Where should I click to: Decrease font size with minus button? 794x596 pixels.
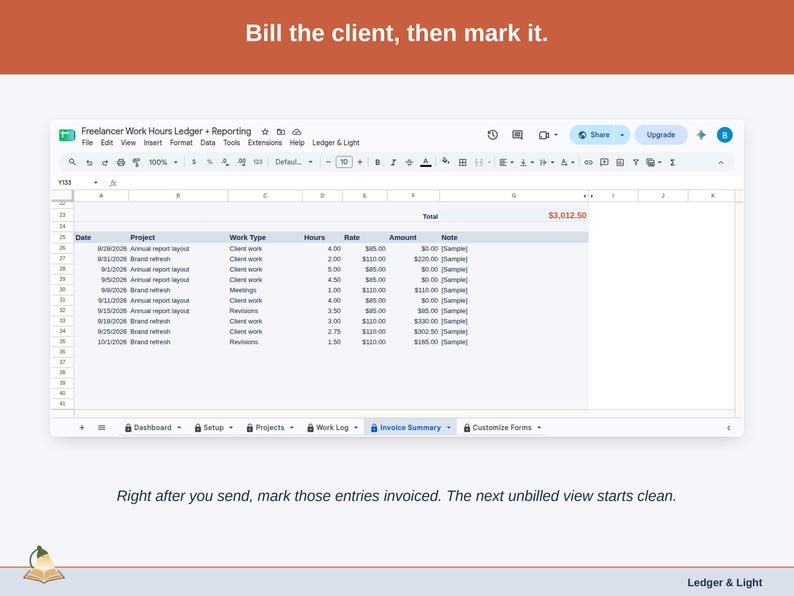(328, 162)
